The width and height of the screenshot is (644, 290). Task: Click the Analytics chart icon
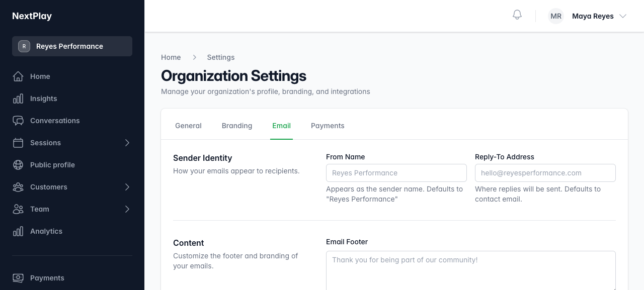coord(18,231)
